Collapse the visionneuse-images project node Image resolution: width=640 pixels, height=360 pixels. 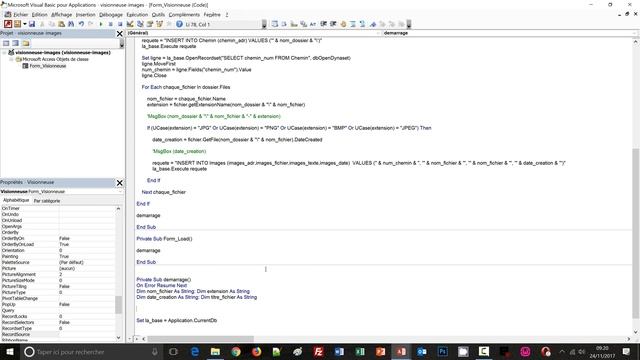tap(4, 53)
